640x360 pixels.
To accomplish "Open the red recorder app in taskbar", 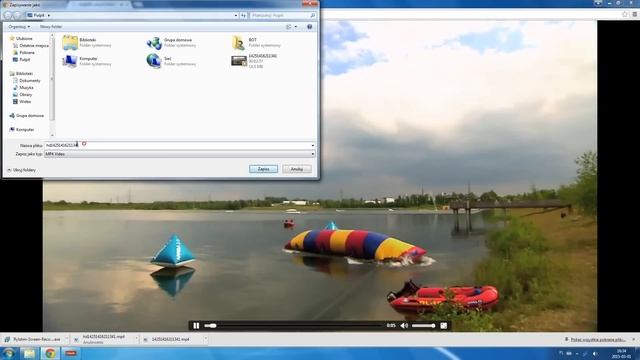I will (71, 353).
